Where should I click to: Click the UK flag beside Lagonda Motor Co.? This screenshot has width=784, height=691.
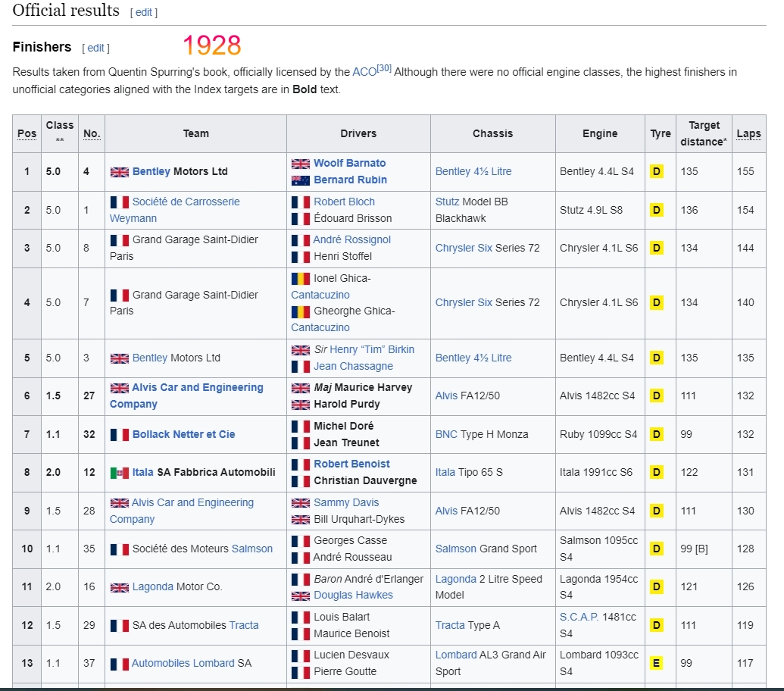tap(120, 587)
